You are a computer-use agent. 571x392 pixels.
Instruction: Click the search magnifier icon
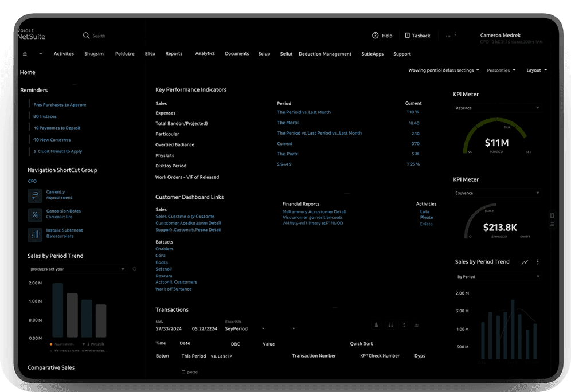(x=86, y=36)
